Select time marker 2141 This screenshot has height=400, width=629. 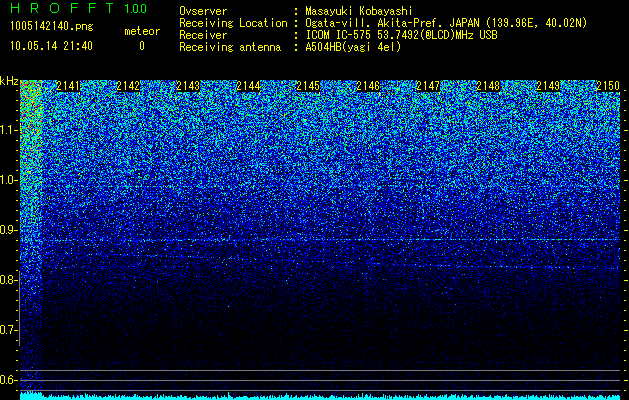point(68,86)
